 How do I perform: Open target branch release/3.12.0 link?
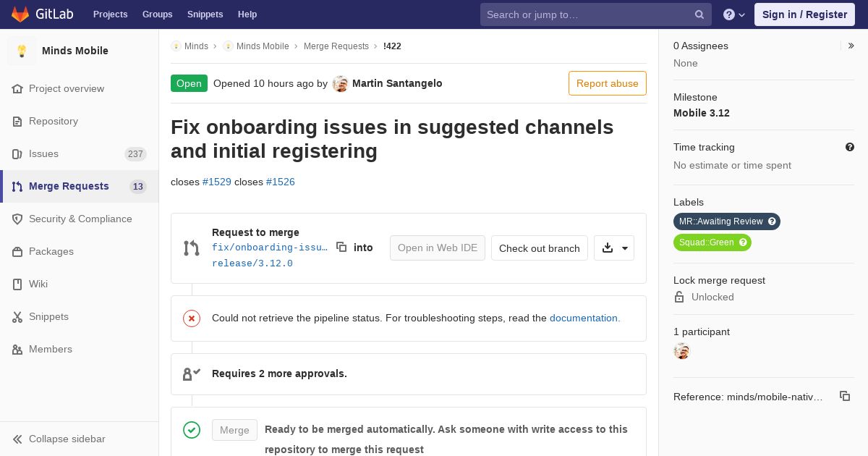pyautogui.click(x=252, y=263)
